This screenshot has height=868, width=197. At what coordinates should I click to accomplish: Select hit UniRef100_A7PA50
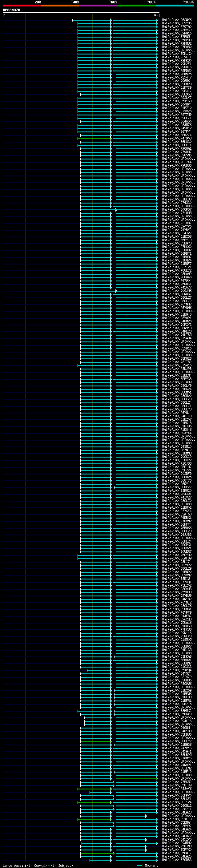(x=176, y=47)
